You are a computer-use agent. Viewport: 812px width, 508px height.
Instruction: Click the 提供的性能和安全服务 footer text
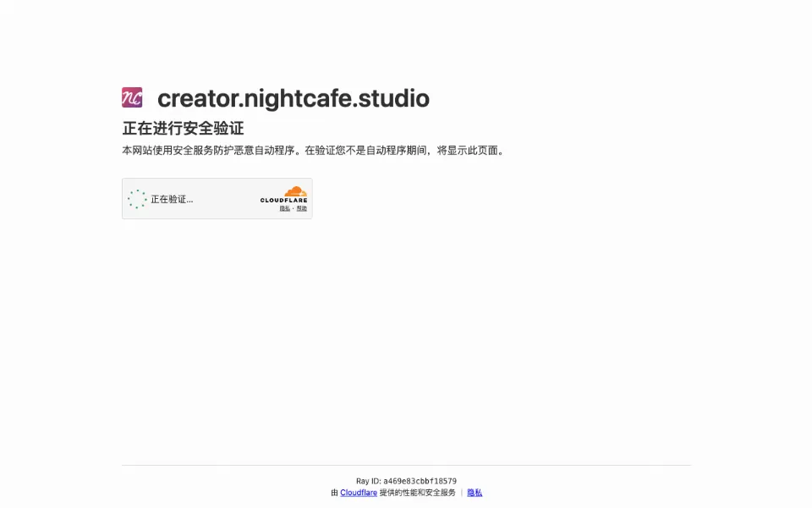point(417,493)
